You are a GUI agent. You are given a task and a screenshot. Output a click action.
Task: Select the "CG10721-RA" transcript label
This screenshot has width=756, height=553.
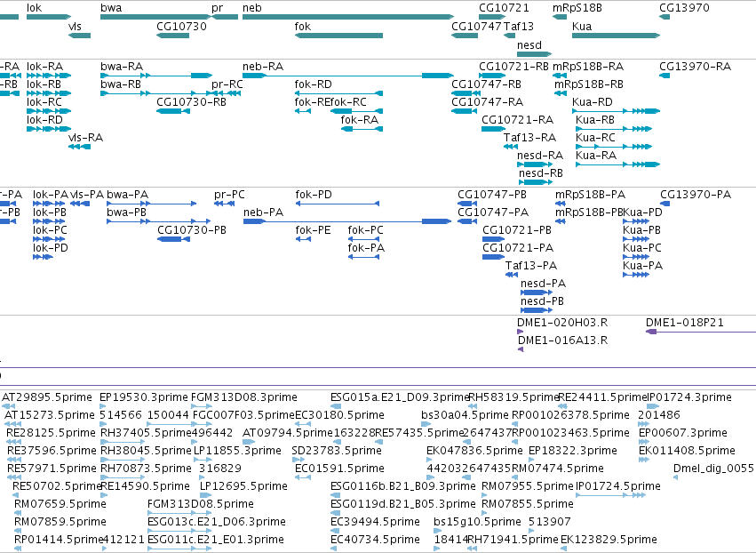pyautogui.click(x=518, y=120)
